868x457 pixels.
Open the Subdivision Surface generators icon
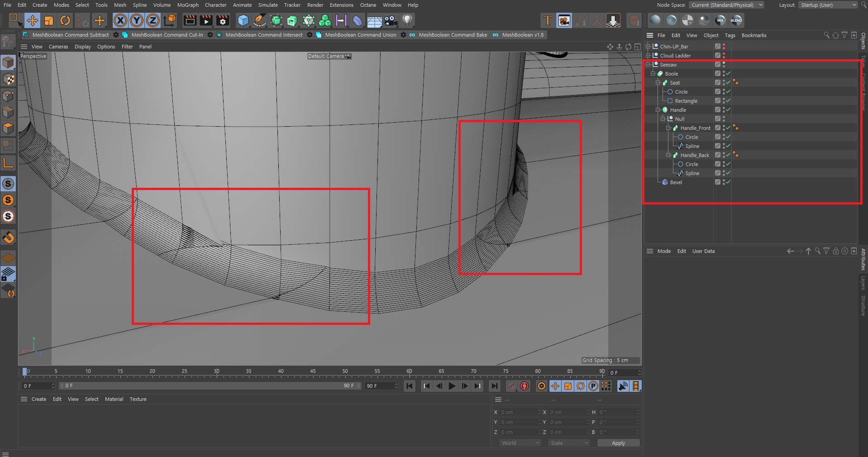coord(276,20)
